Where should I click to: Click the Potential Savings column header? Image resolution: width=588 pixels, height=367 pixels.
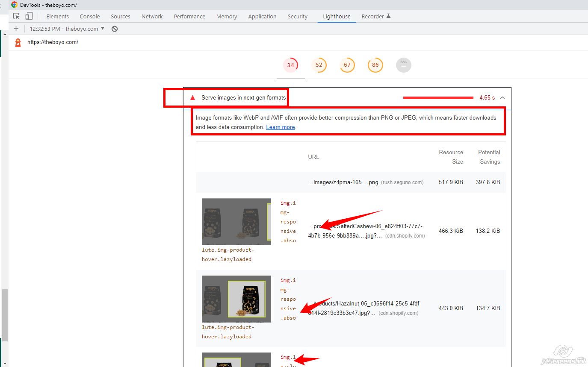489,157
